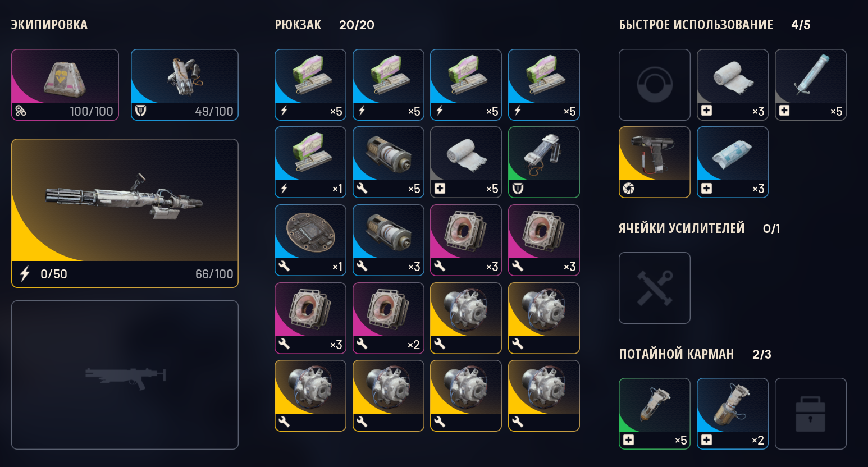Click the РЮКЗАК backpack header
Screen dimensions: 868x467
tap(298, 25)
